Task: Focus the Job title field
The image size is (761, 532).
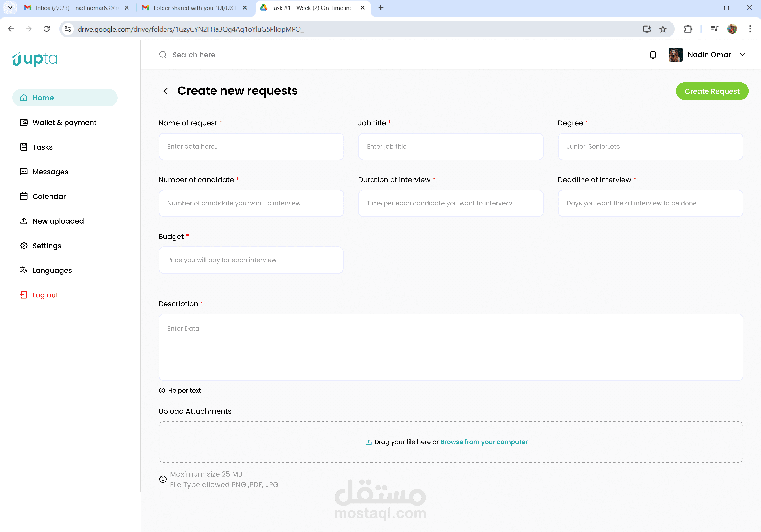Action: click(x=451, y=146)
